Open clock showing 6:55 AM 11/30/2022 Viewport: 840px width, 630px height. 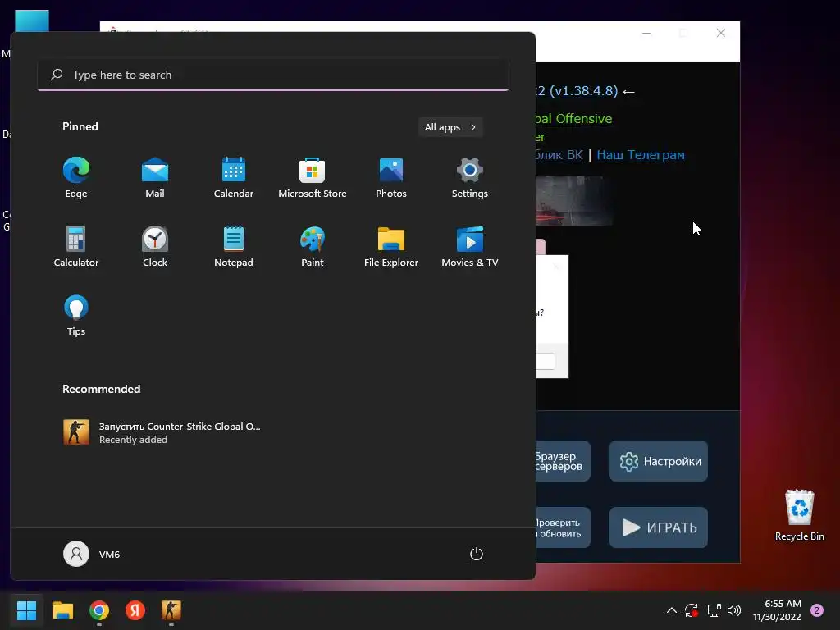777,610
